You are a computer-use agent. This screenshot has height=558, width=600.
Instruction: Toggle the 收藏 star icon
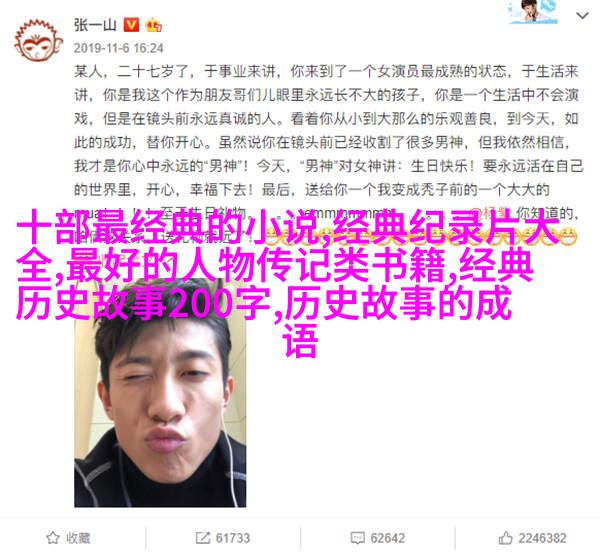[52, 538]
